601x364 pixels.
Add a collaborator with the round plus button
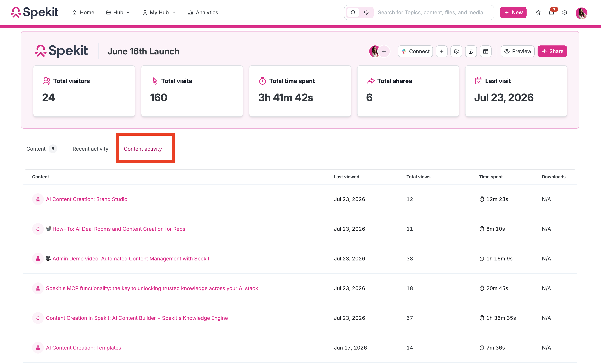(x=384, y=51)
